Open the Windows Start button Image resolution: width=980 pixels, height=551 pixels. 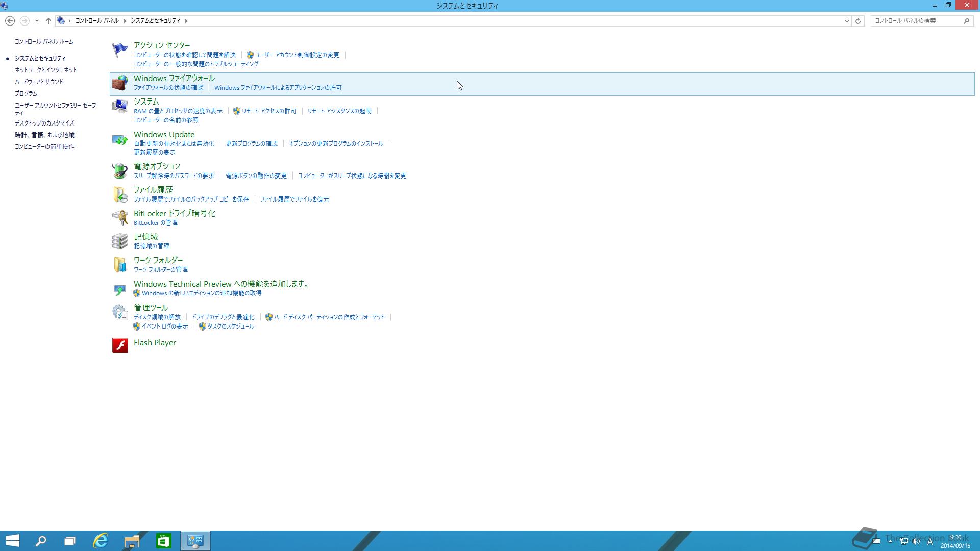[x=13, y=541]
